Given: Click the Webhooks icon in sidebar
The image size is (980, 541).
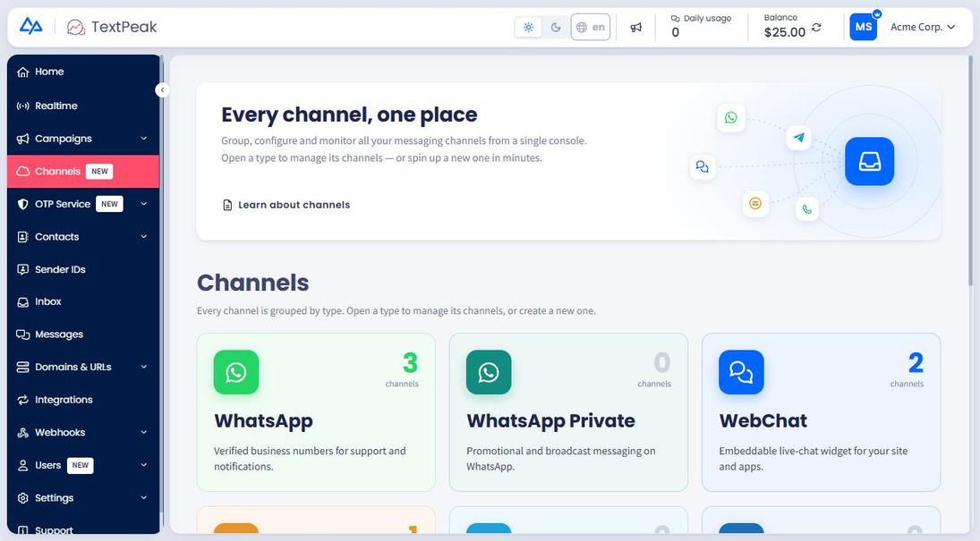Looking at the screenshot, I should coord(23,432).
